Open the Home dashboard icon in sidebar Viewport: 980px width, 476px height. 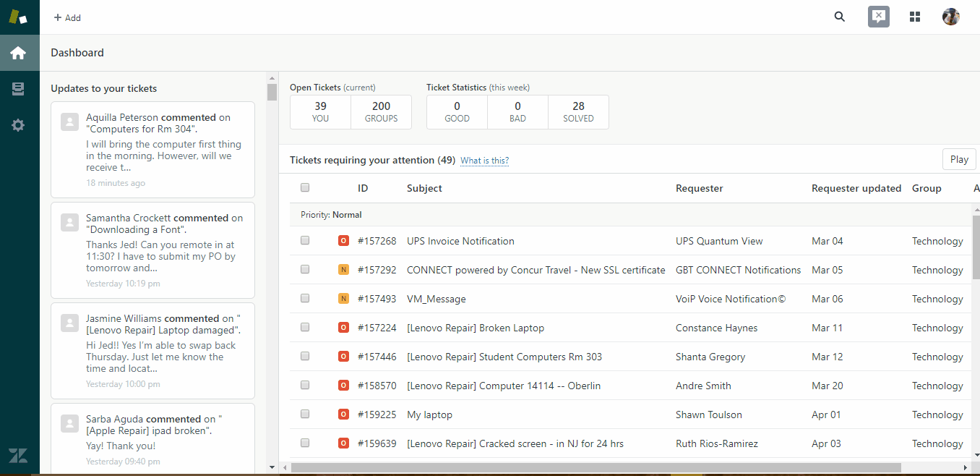point(18,53)
